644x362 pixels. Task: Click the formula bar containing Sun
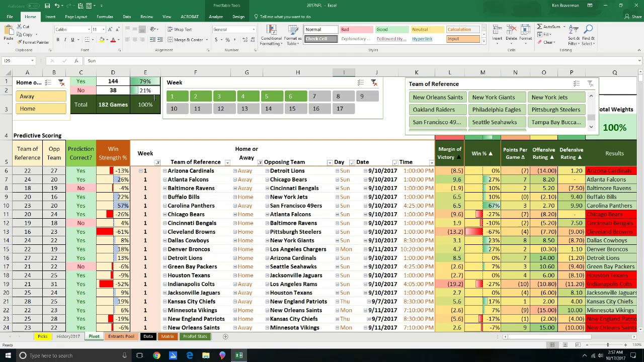tap(360, 61)
